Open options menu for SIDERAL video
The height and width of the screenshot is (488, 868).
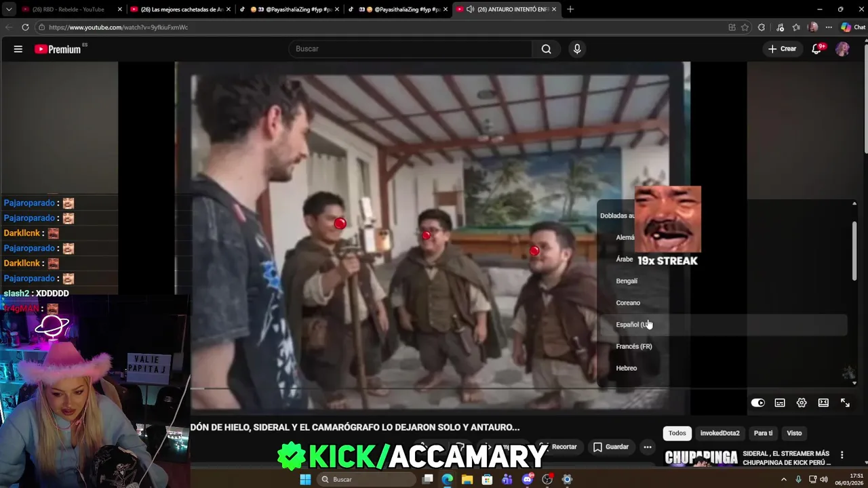coord(842,455)
